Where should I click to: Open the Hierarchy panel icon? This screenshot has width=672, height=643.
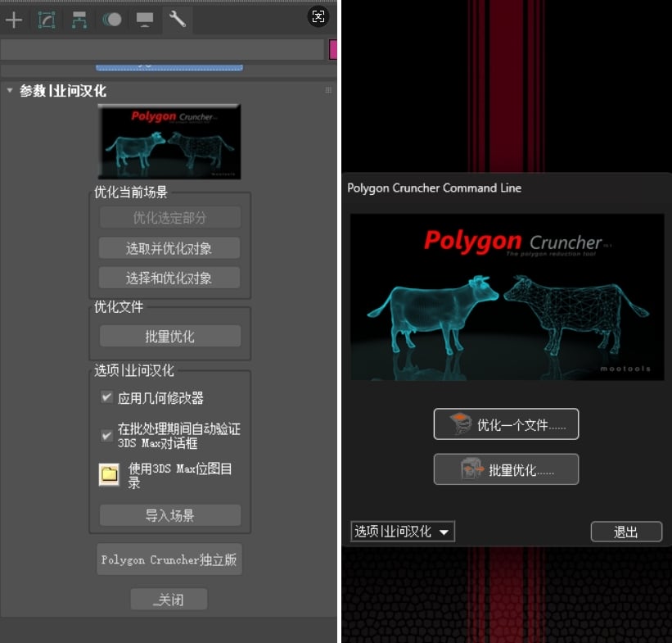[x=79, y=19]
